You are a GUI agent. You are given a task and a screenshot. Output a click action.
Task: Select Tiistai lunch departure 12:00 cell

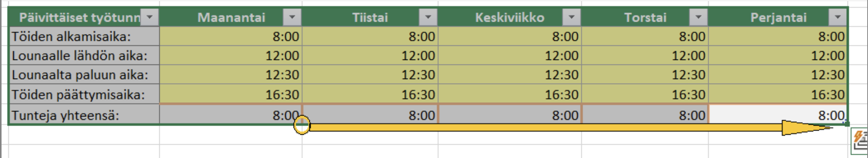[x=370, y=56]
